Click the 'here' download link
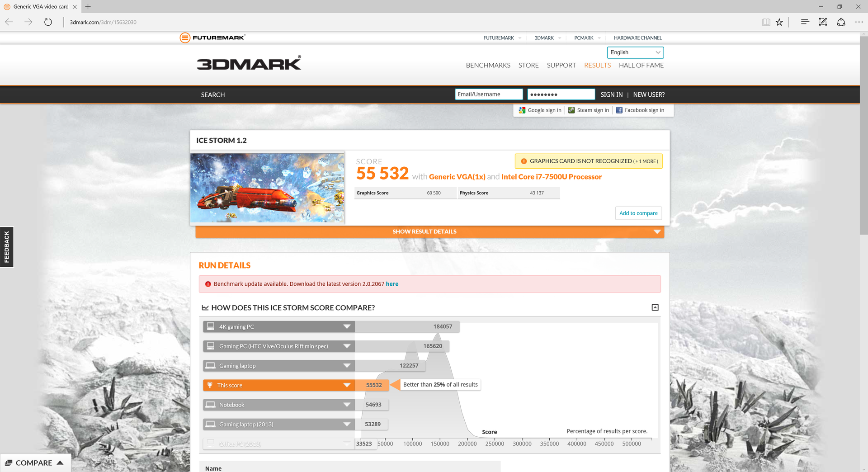Image resolution: width=868 pixels, height=472 pixels. tap(392, 284)
